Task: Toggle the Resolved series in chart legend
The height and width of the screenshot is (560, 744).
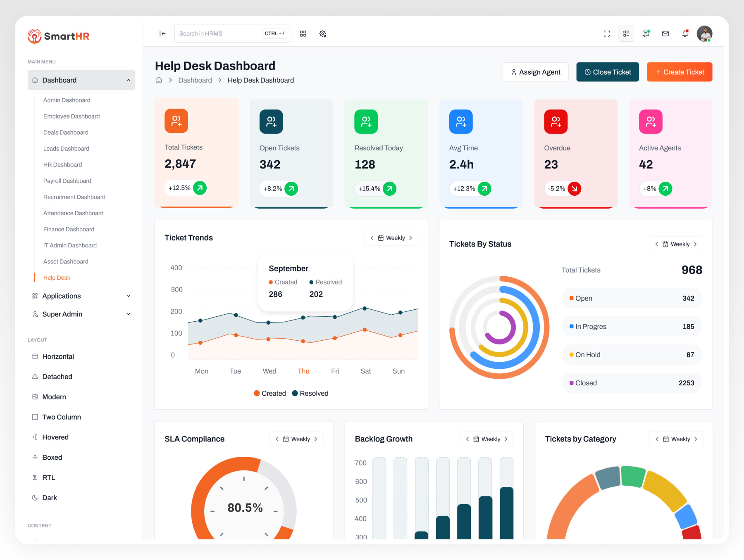Action: pyautogui.click(x=310, y=394)
